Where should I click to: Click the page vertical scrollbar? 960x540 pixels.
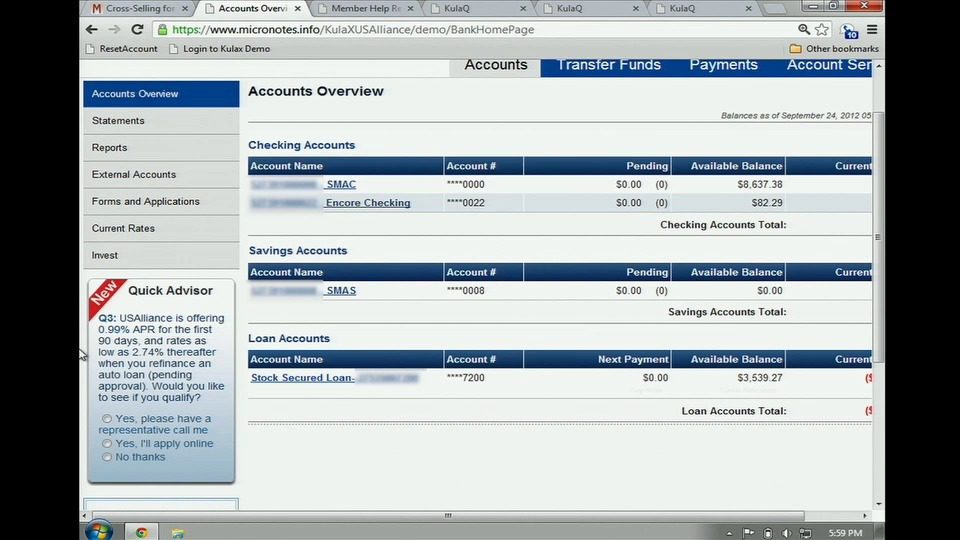[878, 236]
